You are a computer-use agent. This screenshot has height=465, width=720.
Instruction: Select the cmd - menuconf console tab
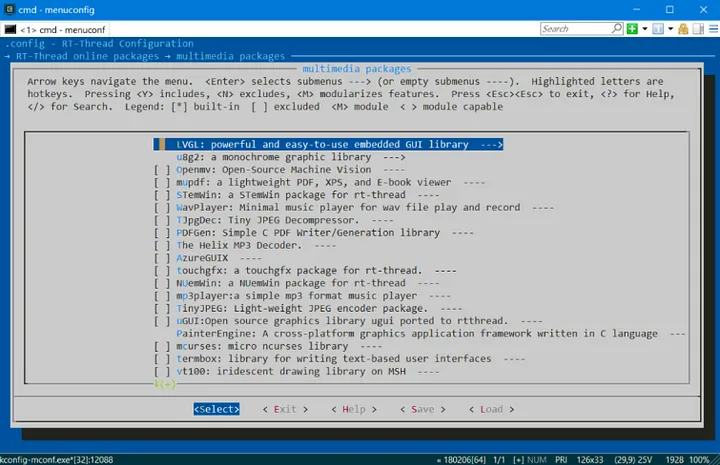tap(55, 30)
